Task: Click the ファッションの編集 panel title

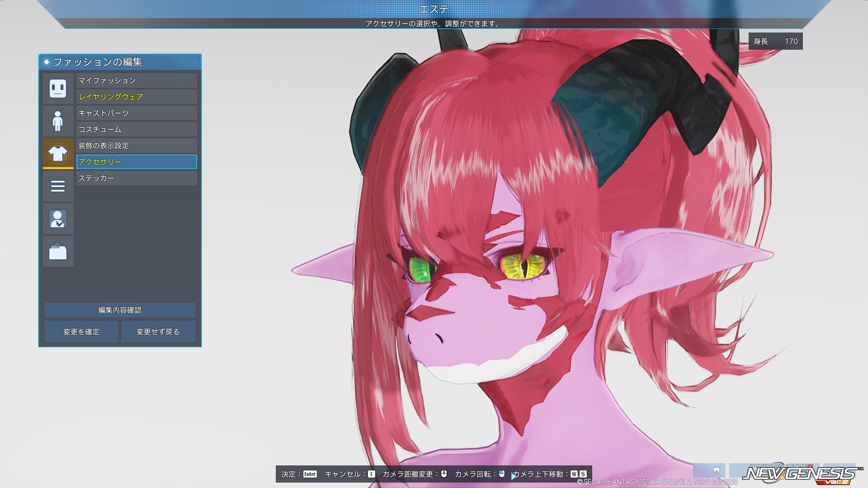Action: (98, 62)
